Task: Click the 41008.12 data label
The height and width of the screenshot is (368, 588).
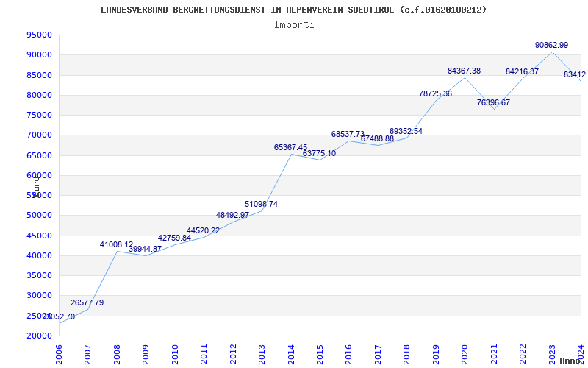Action: click(x=116, y=244)
